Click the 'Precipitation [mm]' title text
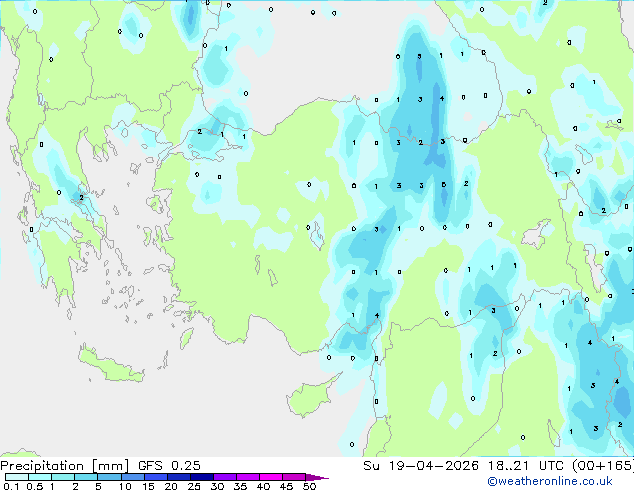This screenshot has height=490, width=634. 64,466
